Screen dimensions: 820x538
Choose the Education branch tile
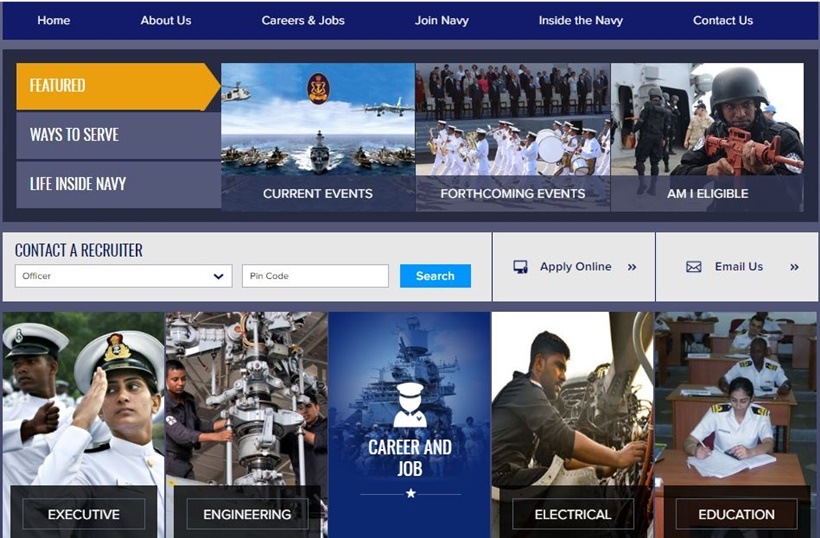[x=736, y=514]
